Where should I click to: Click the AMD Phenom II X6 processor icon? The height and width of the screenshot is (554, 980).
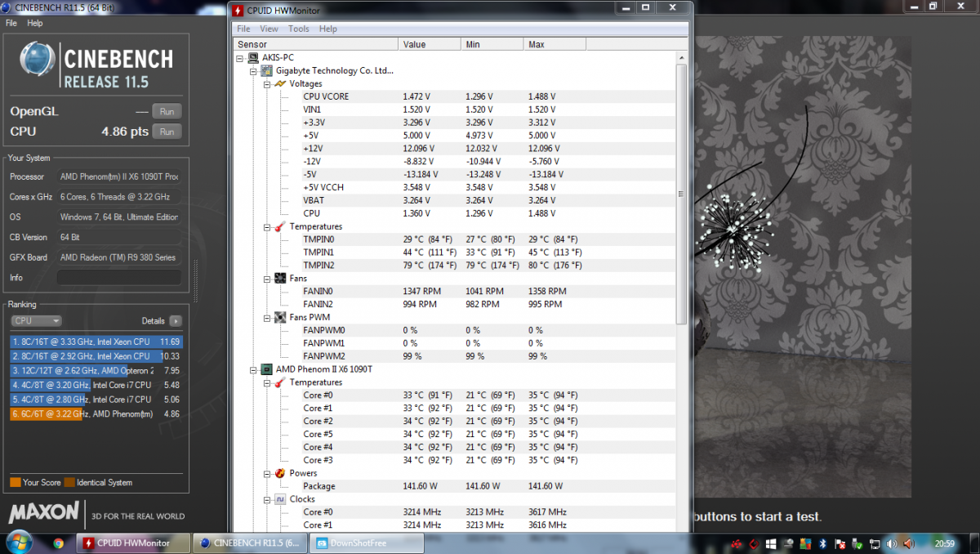(267, 369)
